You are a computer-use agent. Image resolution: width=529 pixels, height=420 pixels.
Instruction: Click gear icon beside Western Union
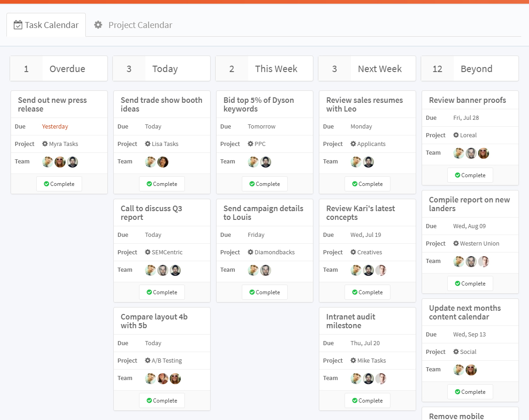[456, 243]
